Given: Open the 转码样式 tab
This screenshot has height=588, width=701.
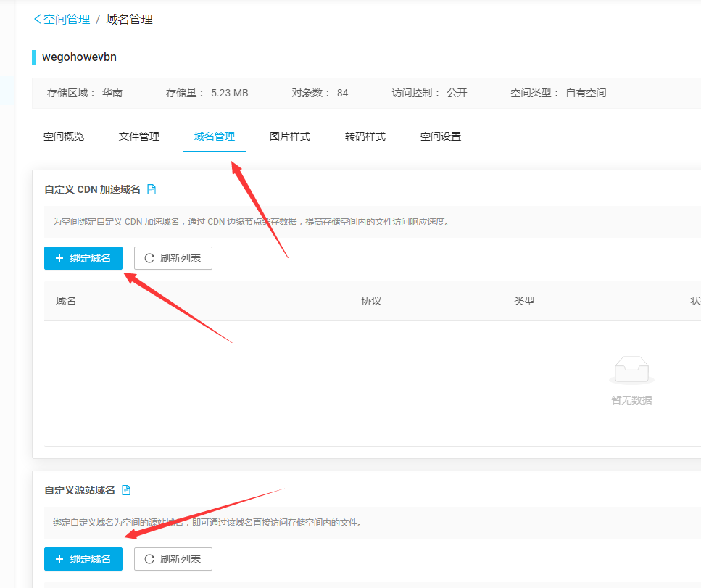Looking at the screenshot, I should 365,136.
